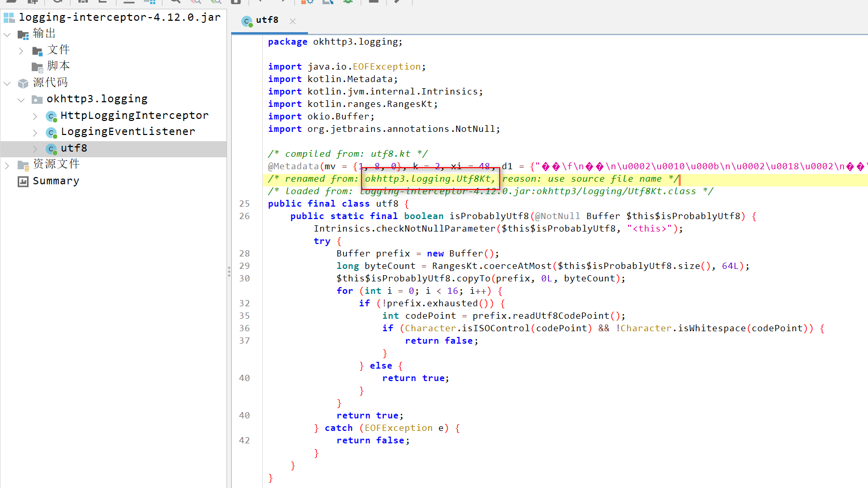The height and width of the screenshot is (488, 868).
Task: Click the 源代码 package root icon
Action: [x=23, y=83]
